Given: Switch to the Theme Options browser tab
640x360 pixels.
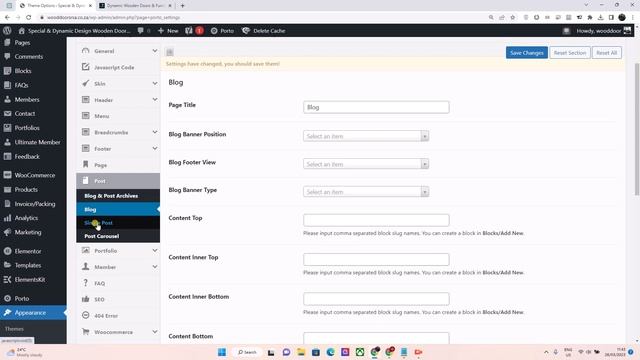Looking at the screenshot, I should [x=56, y=6].
